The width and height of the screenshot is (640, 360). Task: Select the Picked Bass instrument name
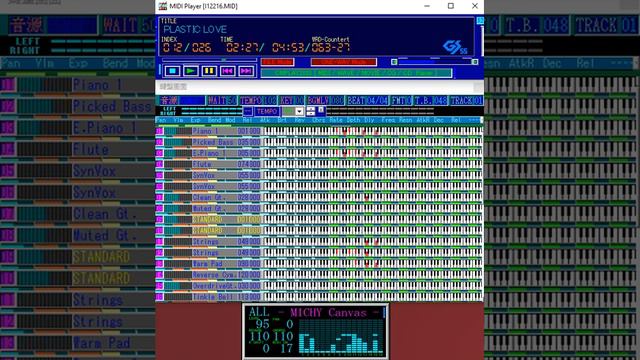click(x=213, y=142)
